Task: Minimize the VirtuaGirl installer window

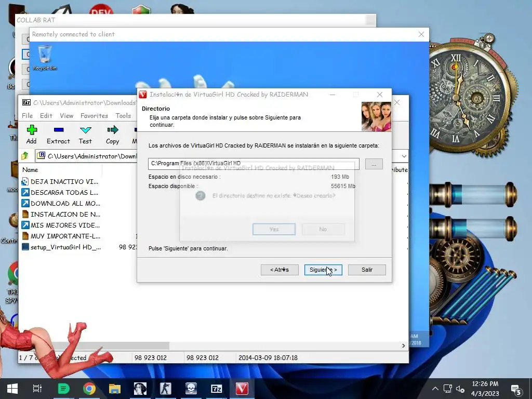Action: (x=332, y=95)
